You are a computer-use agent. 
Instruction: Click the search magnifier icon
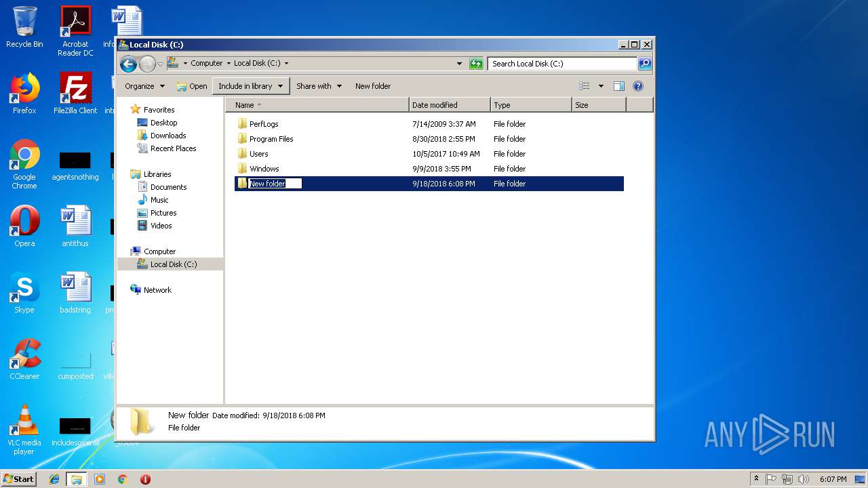pos(645,64)
